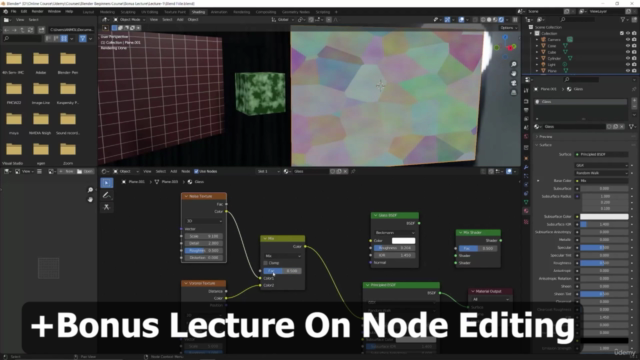Image resolution: width=640 pixels, height=360 pixels.
Task: Toggle Collection exclude checkbox in outliner
Action: 622,33
